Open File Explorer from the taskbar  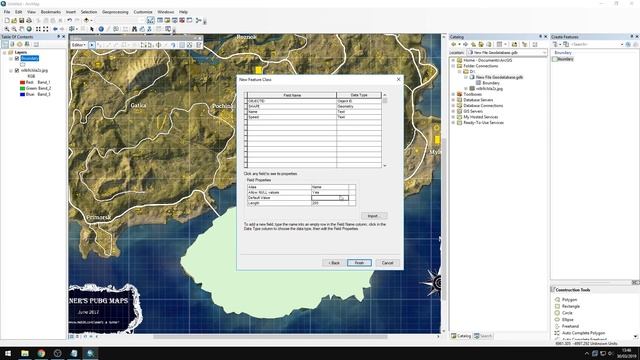25,353
